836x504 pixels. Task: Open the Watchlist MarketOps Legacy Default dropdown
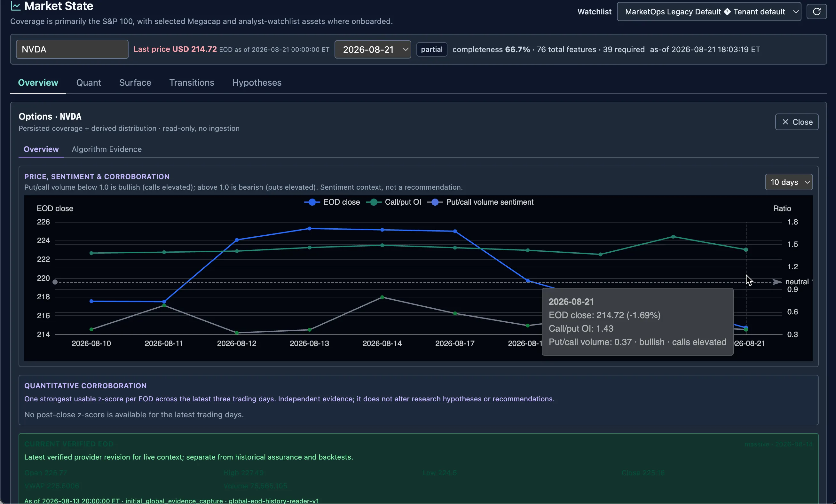[x=709, y=12]
